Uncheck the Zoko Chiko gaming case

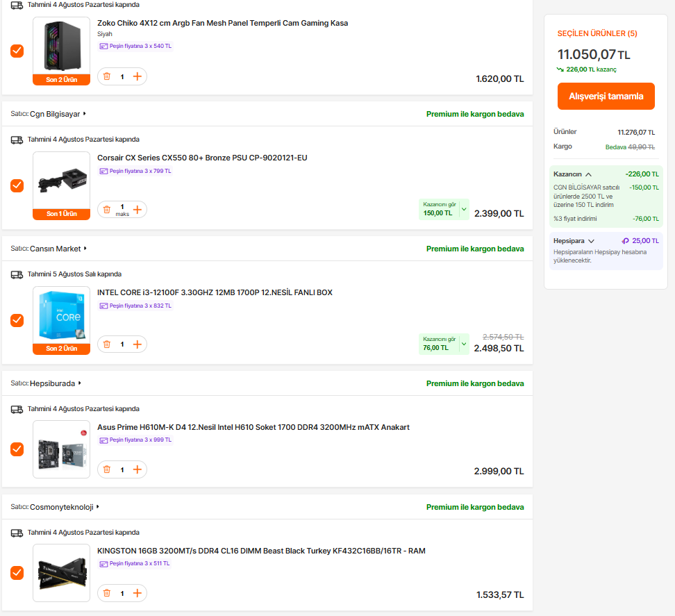coord(17,51)
